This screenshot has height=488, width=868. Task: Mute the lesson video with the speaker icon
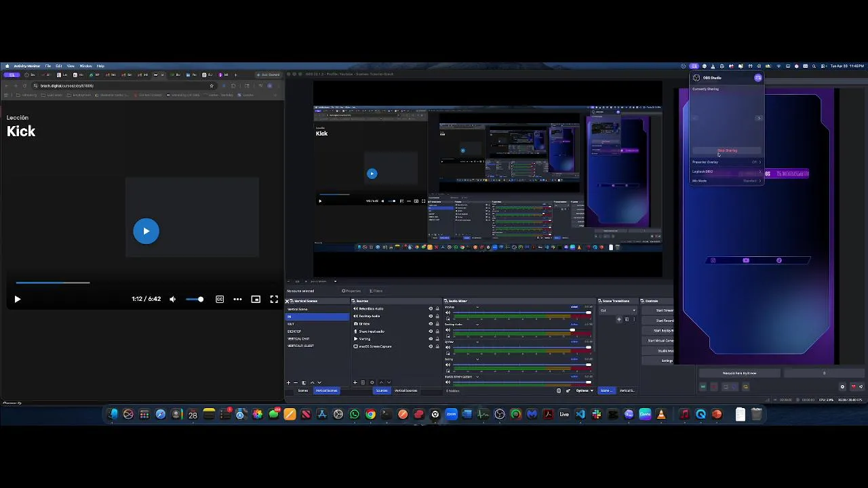coord(172,299)
